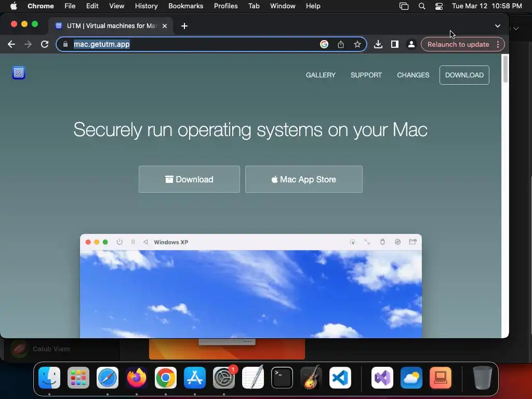Open the cloud app icon in Dock
This screenshot has width=532, height=399.
(x=411, y=378)
